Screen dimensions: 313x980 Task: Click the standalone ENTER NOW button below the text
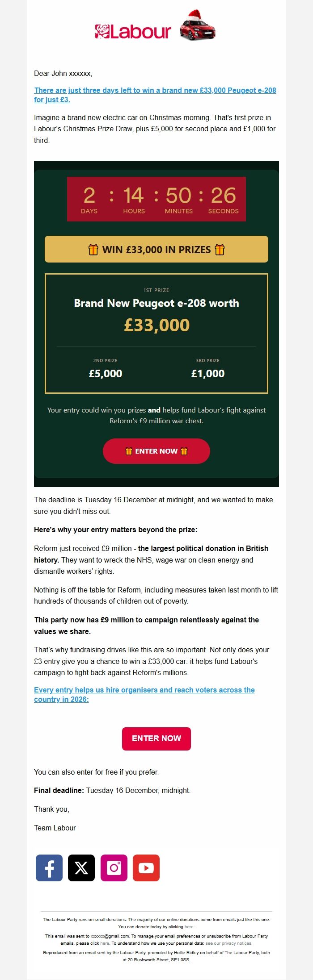tap(156, 738)
